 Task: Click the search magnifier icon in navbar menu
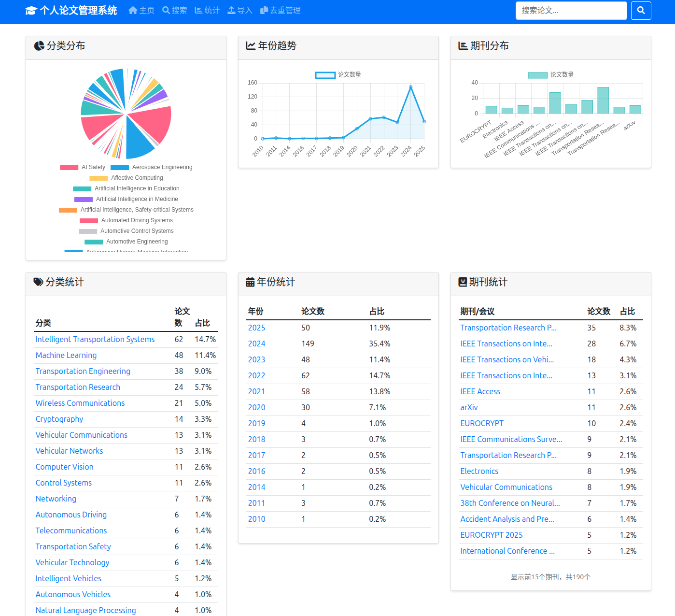[166, 10]
